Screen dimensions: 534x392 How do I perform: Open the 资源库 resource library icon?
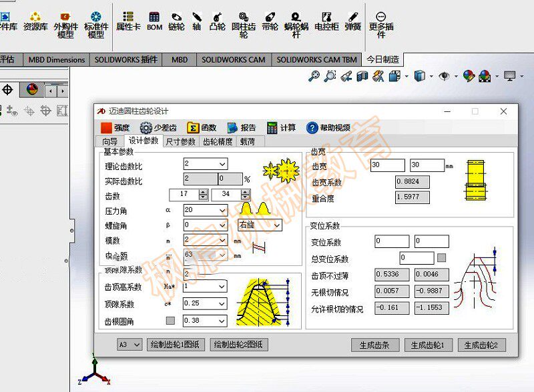pyautogui.click(x=35, y=22)
